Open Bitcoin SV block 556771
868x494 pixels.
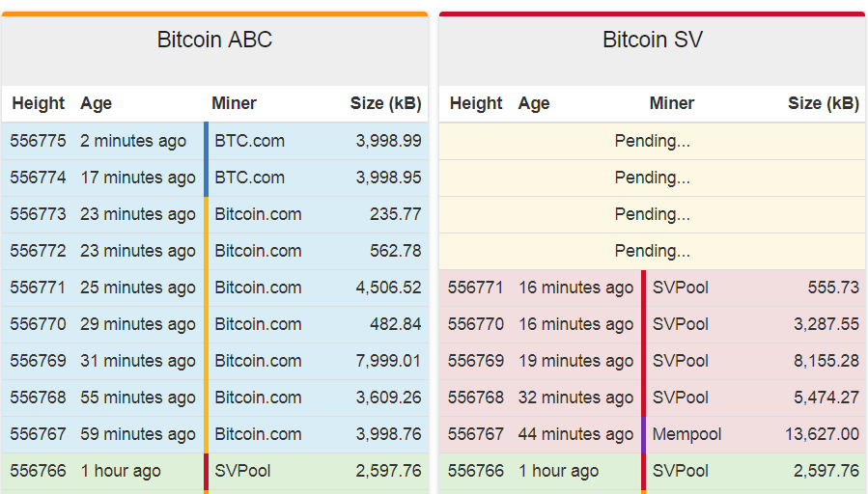476,288
